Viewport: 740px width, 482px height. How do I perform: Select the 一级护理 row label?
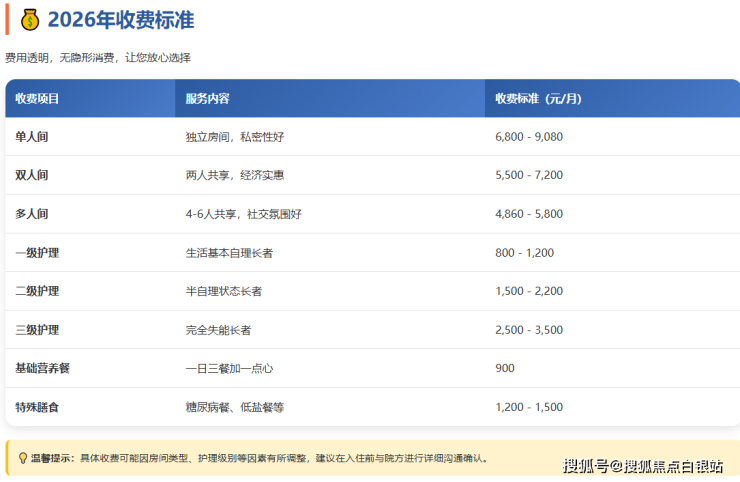[37, 253]
